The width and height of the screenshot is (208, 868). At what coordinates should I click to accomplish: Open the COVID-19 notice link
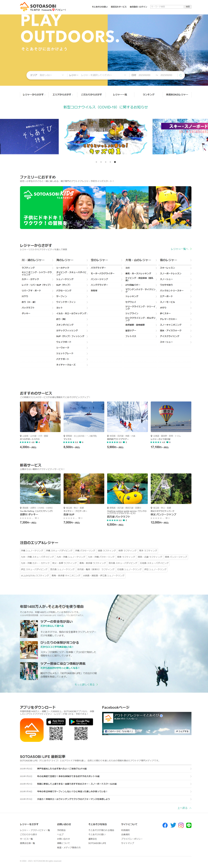pos(106,107)
